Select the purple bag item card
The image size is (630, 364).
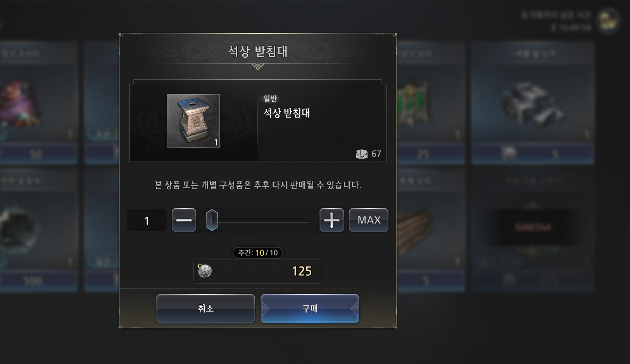pos(38,103)
